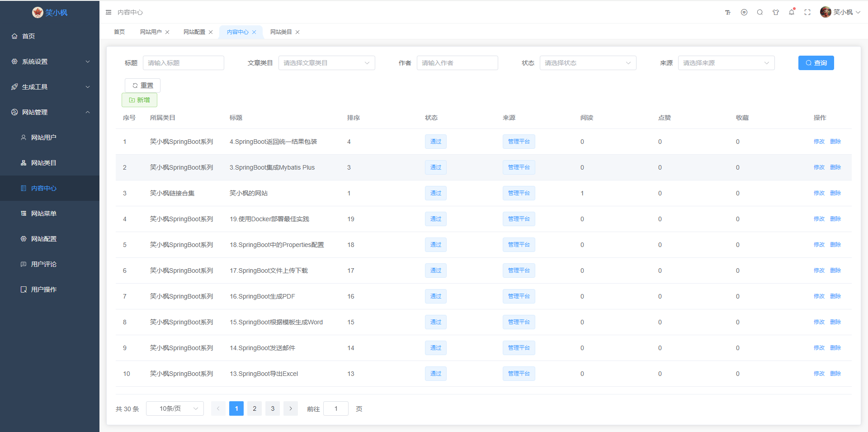Click the previous page arrow
Image resolution: width=868 pixels, height=432 pixels.
pyautogui.click(x=218, y=408)
